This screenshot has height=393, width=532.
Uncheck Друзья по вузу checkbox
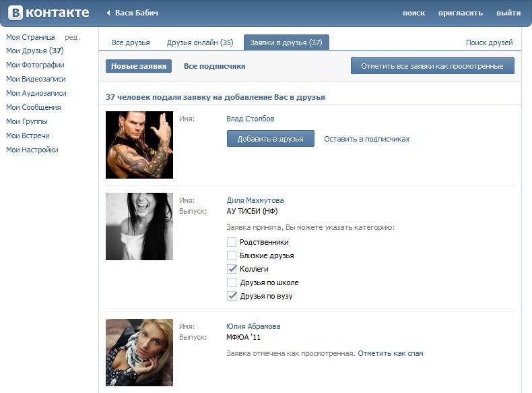pos(232,296)
